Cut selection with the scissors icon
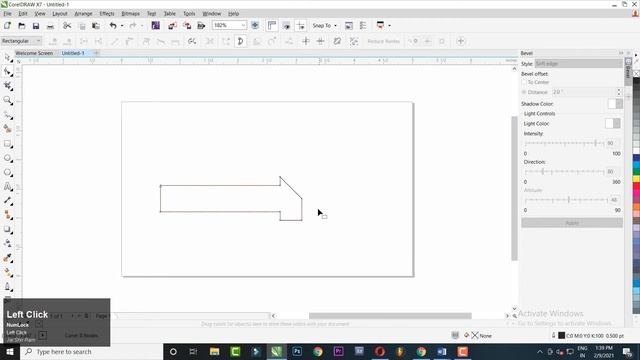The image size is (640, 360). pos(67,26)
